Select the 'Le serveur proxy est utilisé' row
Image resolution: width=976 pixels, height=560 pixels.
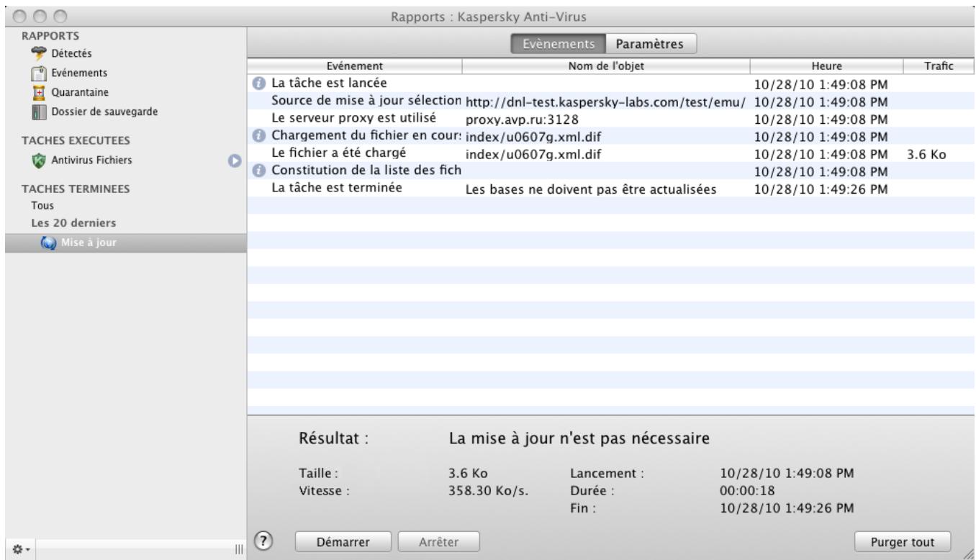click(612, 117)
